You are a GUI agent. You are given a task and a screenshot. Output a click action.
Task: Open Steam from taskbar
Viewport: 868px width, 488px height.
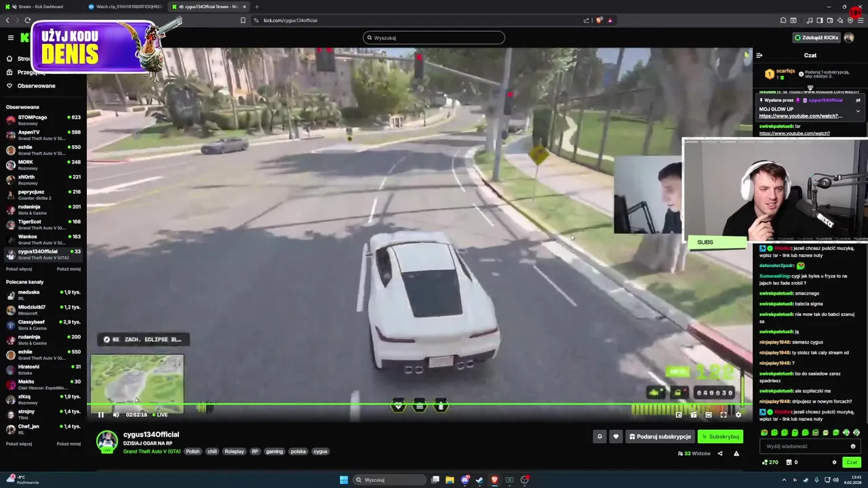tap(479, 480)
